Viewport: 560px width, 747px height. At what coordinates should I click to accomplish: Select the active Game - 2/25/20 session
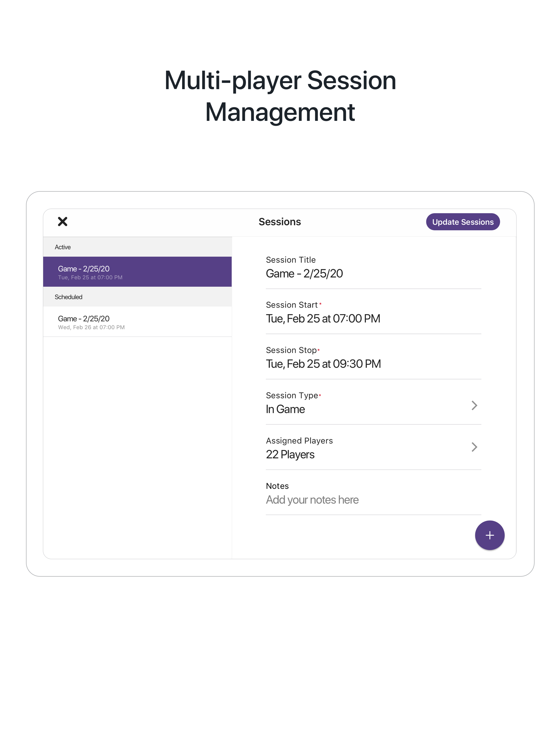coord(137,272)
